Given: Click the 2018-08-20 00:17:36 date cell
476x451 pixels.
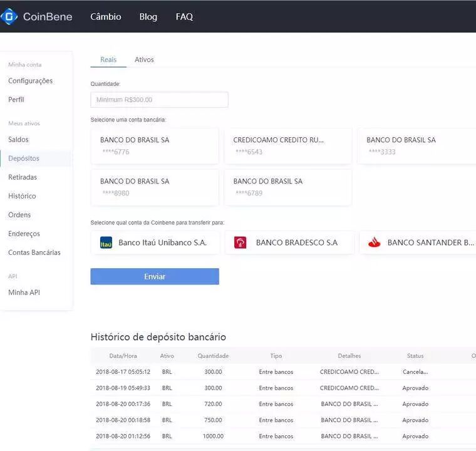Looking at the screenshot, I should 123,404.
